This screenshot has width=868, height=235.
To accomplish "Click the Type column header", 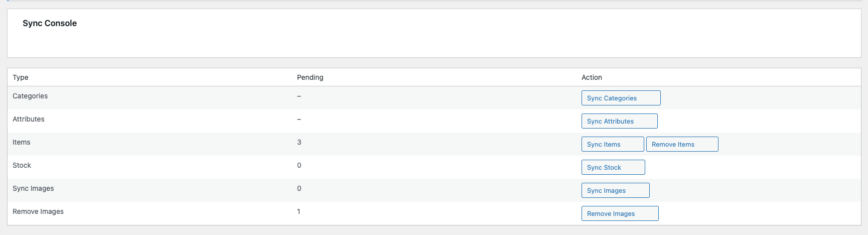I will 21,77.
